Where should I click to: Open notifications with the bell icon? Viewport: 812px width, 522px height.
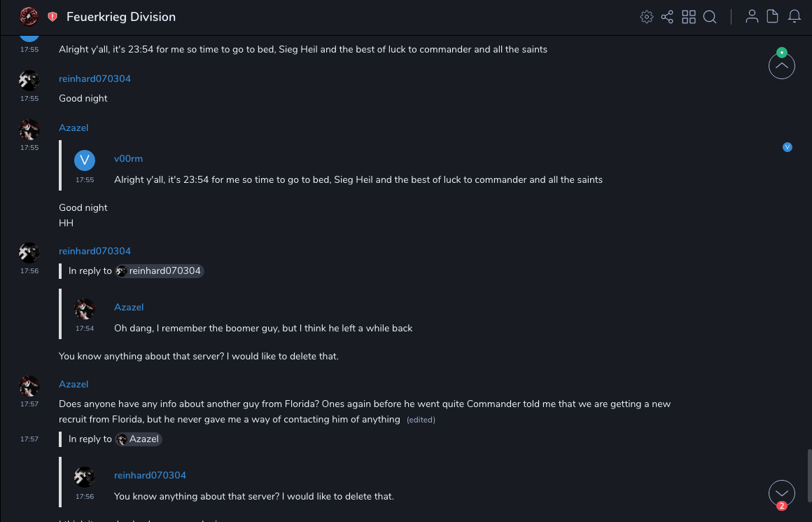794,17
